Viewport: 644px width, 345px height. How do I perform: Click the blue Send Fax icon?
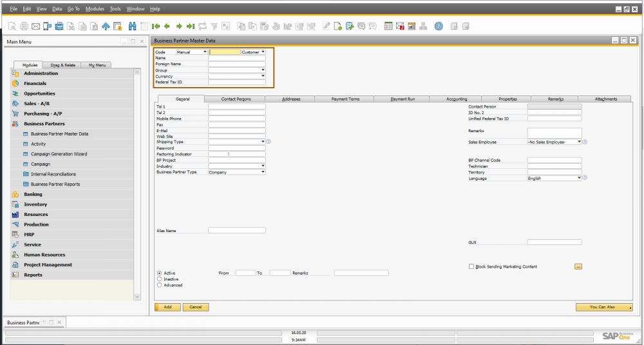tap(59, 26)
